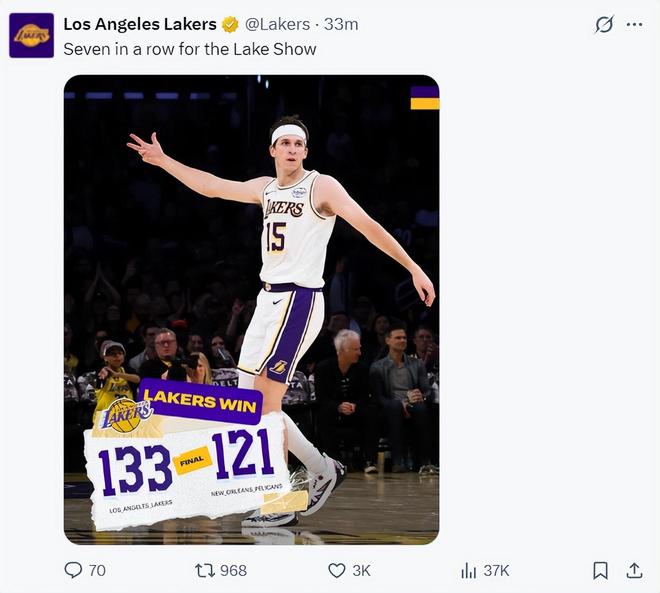
Task: Open the three-dot more options menu
Action: coord(634,24)
